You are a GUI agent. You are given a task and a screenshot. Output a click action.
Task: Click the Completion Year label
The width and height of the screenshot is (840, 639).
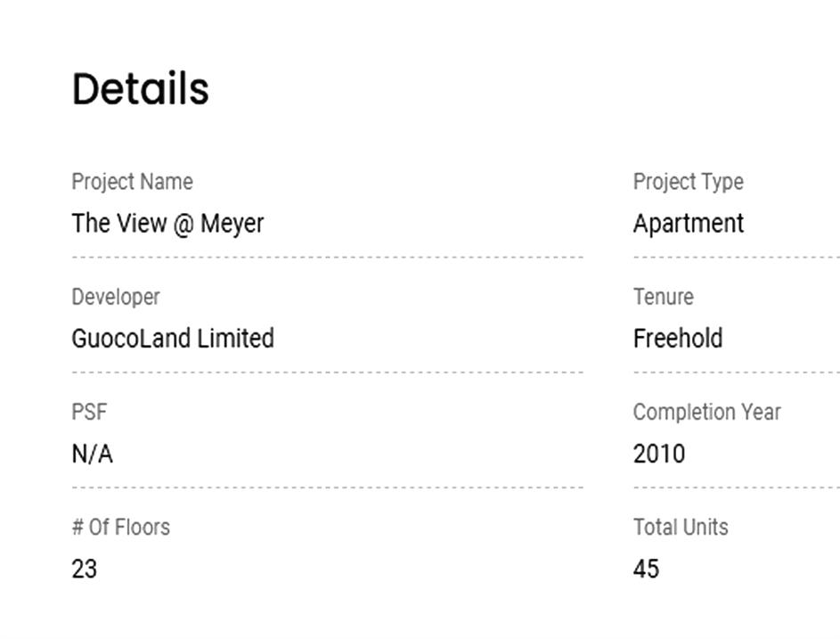pos(706,412)
